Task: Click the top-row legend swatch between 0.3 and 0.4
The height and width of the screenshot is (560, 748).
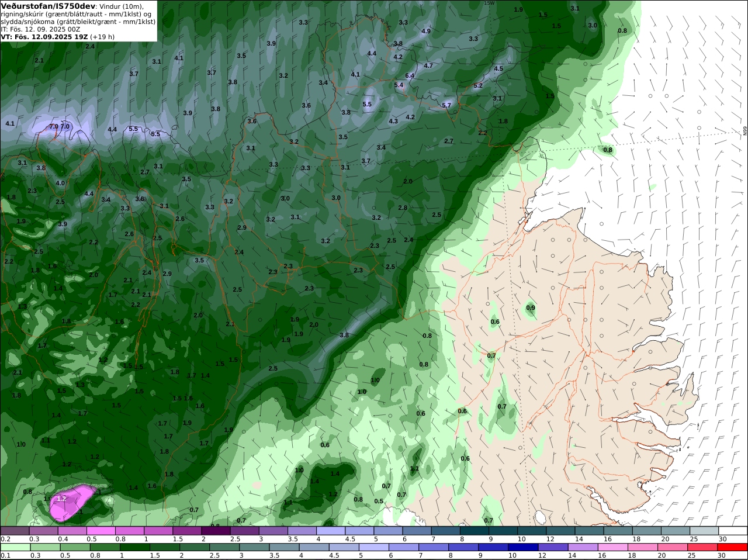Action: coord(44,531)
